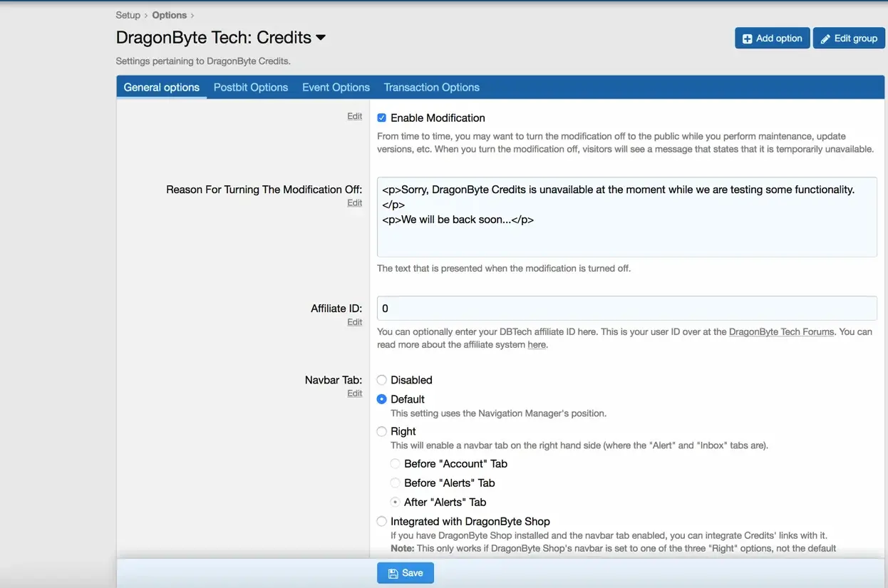Select the Right navbar tab radio option

[382, 431]
